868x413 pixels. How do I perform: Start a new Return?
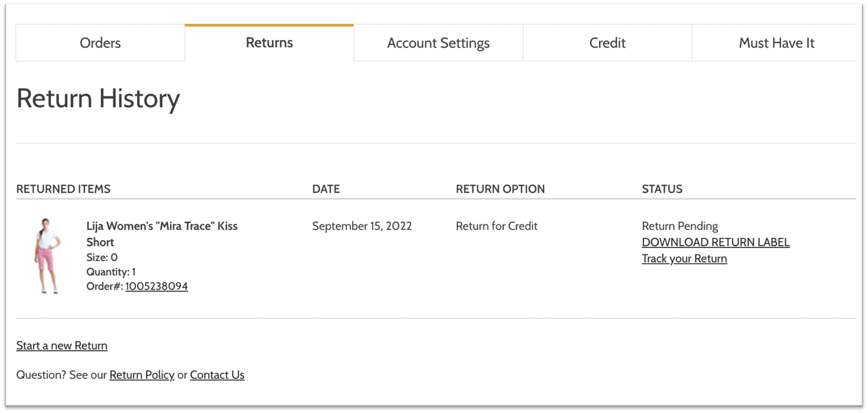pyautogui.click(x=62, y=345)
